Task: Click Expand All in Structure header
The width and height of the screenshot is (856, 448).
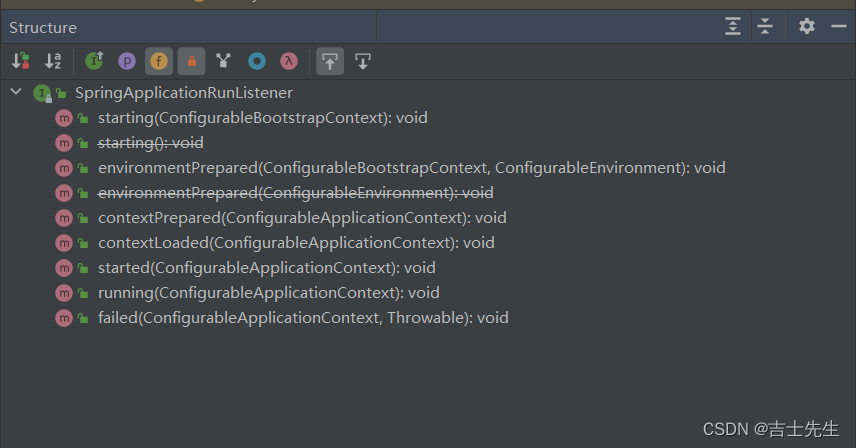Action: click(x=733, y=26)
